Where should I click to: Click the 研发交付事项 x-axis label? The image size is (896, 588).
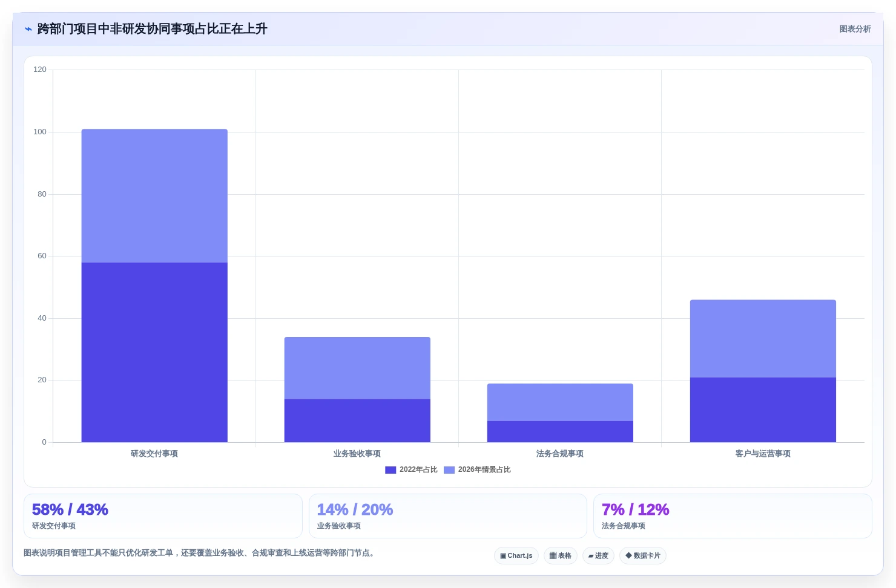[154, 454]
